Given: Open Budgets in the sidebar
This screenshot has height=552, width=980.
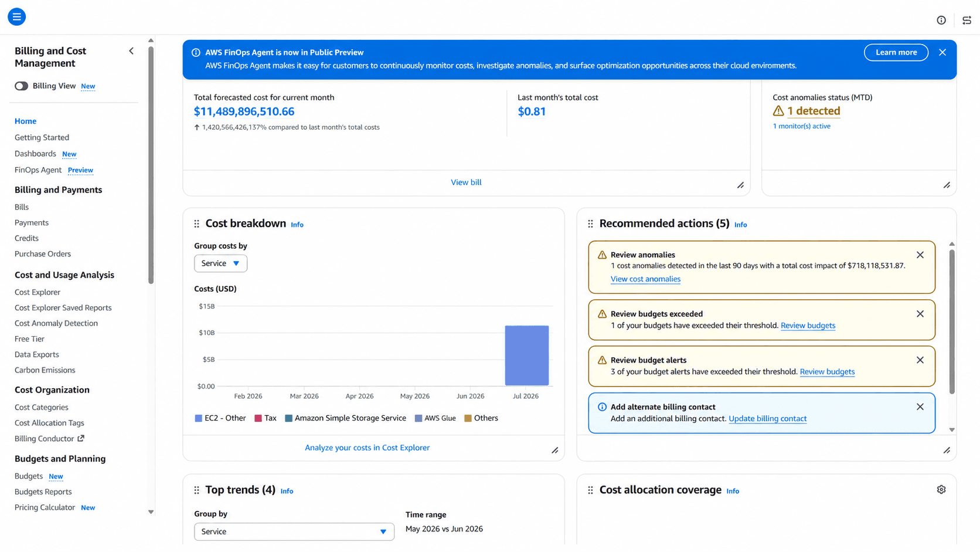Looking at the screenshot, I should (29, 476).
